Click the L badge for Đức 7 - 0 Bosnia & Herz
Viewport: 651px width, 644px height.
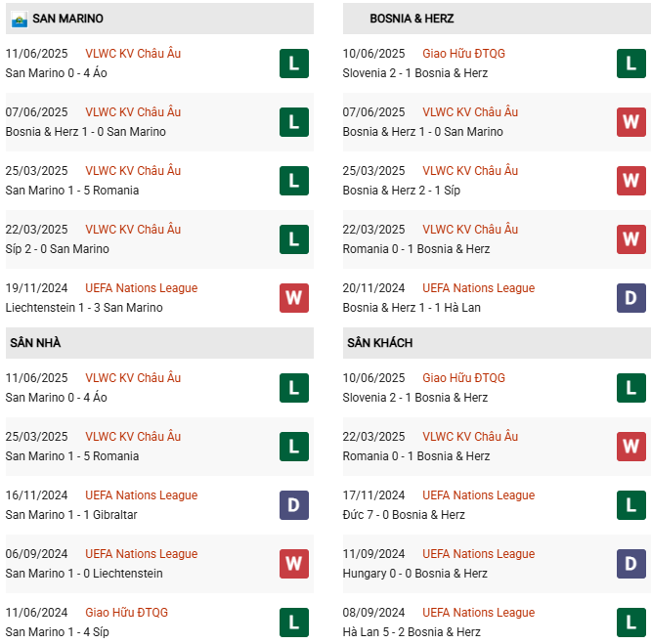coord(630,505)
